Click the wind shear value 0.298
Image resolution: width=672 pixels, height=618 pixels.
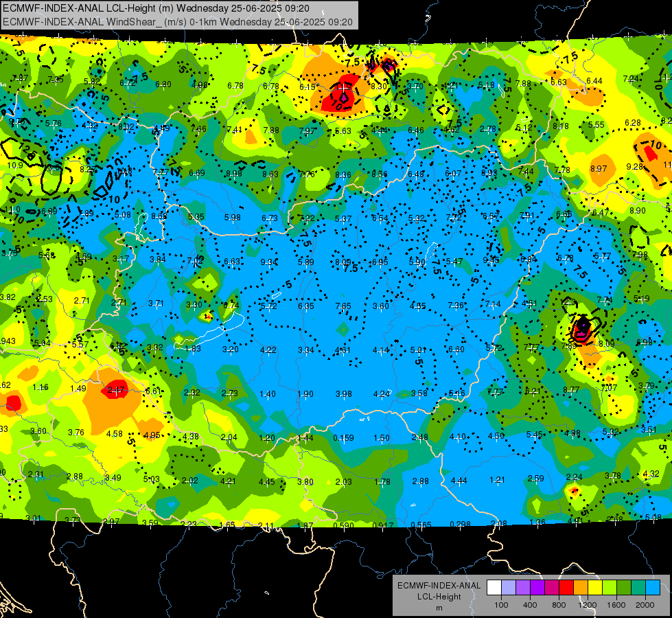(x=460, y=524)
